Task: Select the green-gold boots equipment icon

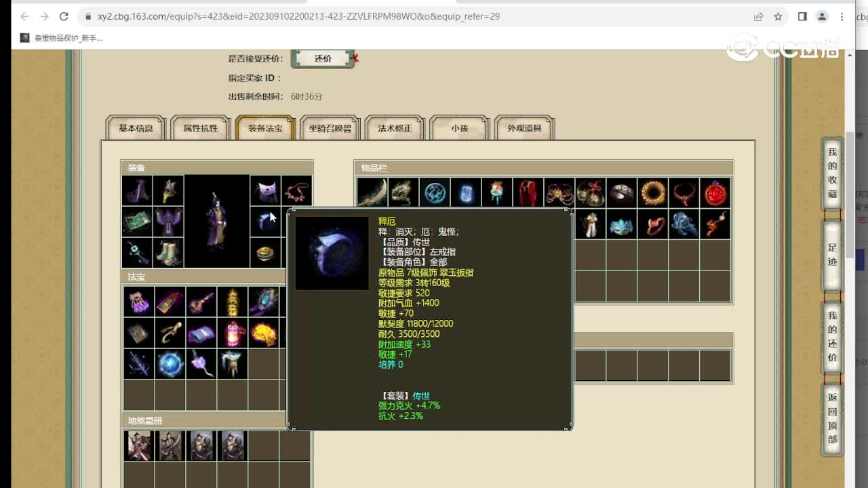Action: point(168,253)
